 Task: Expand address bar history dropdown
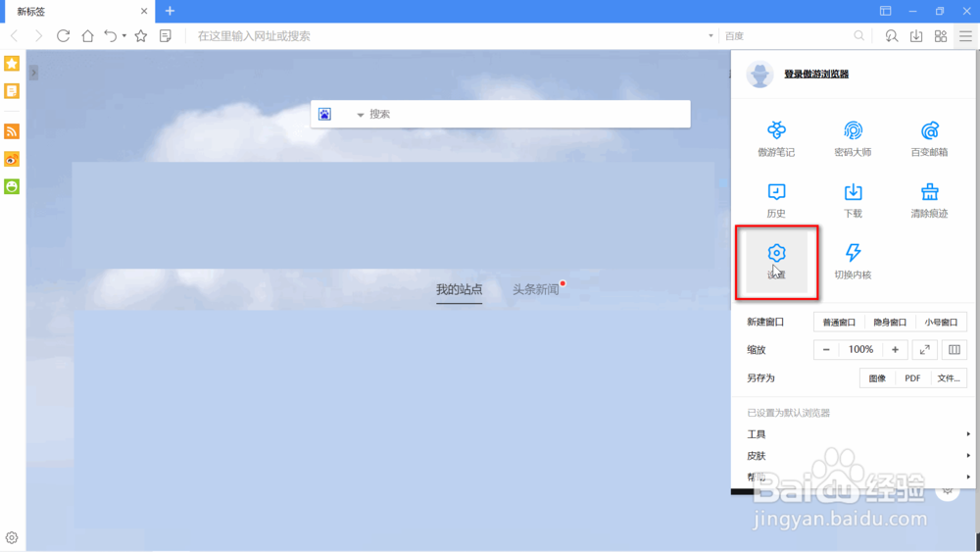[x=710, y=36]
